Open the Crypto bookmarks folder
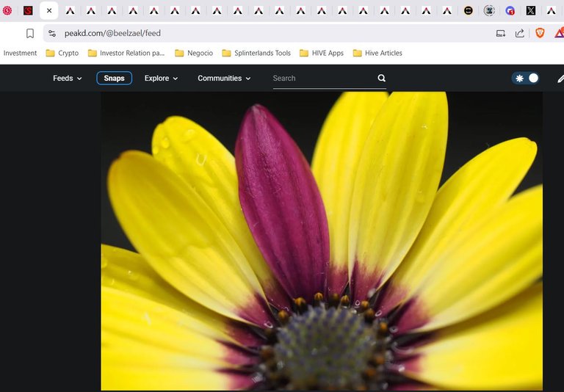Viewport: 564px width, 392px height. coord(62,54)
